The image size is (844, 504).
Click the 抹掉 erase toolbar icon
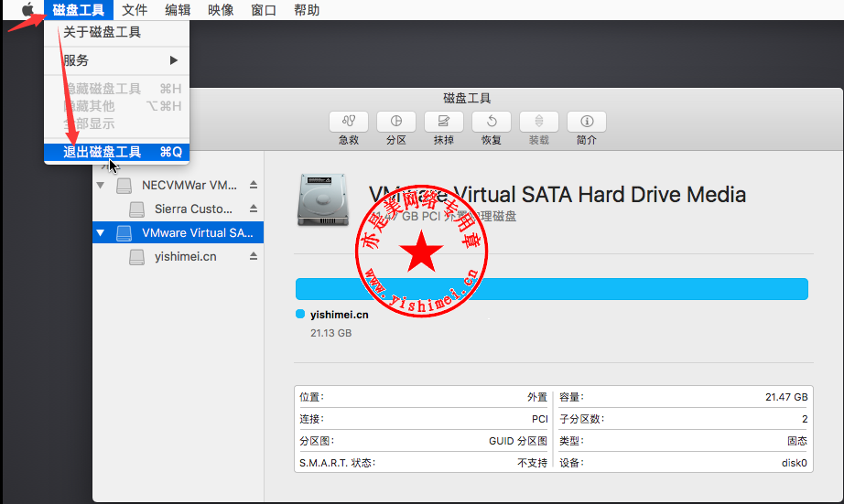tap(444, 122)
